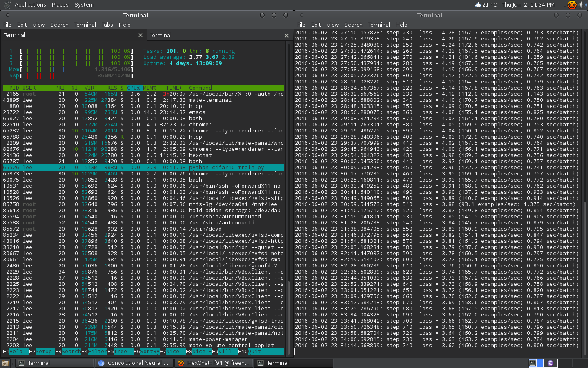
Task: Toggle htop Tree view with F5 button
Action: coord(120,352)
